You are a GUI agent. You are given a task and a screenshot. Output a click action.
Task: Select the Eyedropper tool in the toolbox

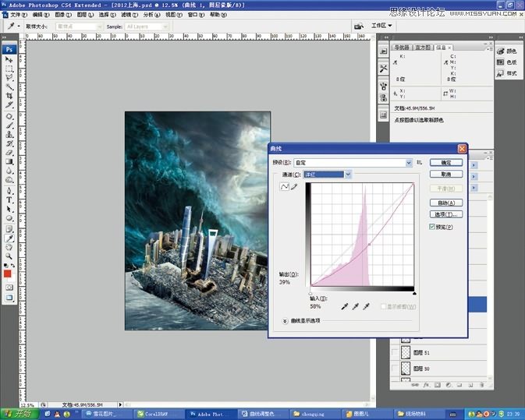(9, 238)
